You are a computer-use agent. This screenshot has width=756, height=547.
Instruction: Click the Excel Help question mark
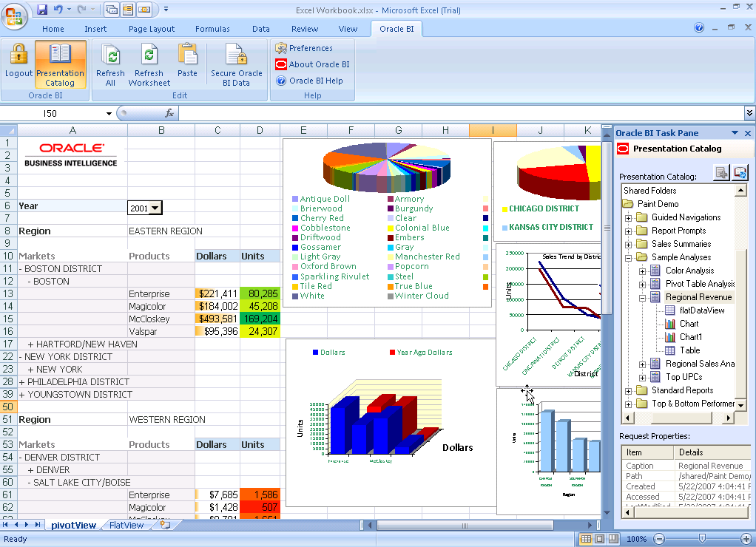click(x=699, y=28)
